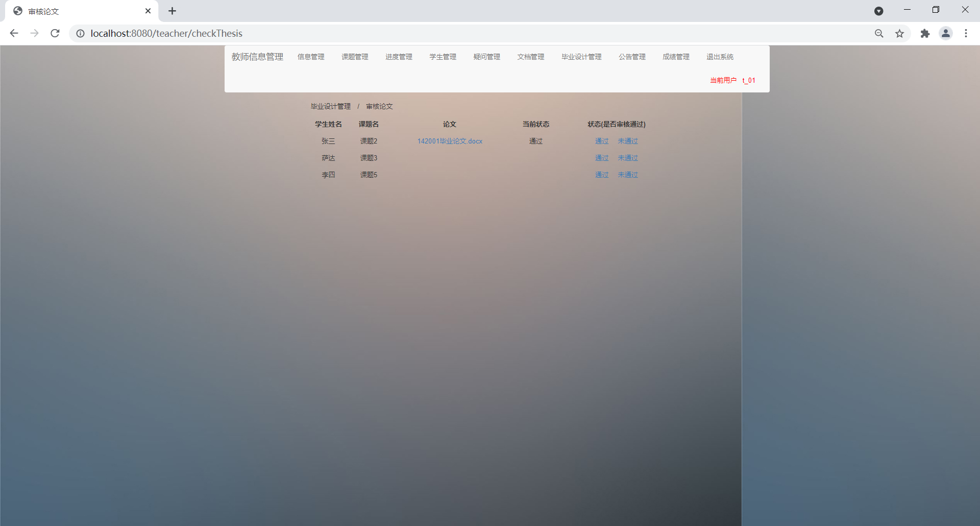This screenshot has height=526, width=980.
Task: Click 张三's current status 通过
Action: (535, 141)
